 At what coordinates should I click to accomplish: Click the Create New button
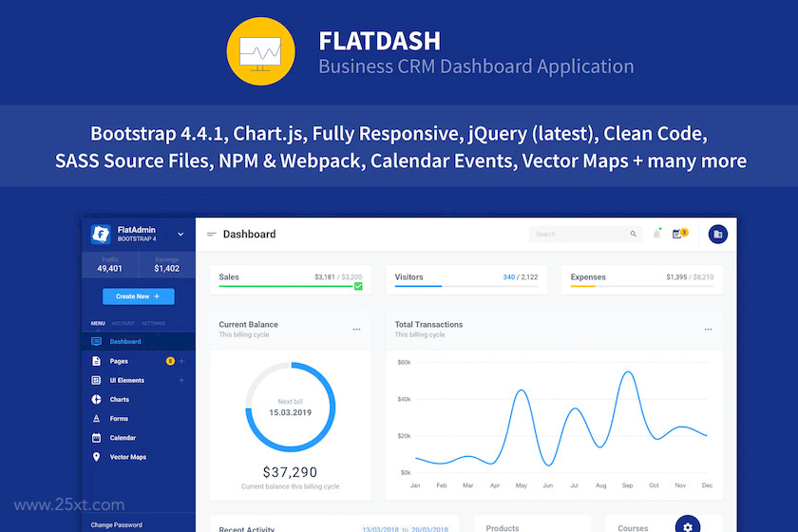139,296
